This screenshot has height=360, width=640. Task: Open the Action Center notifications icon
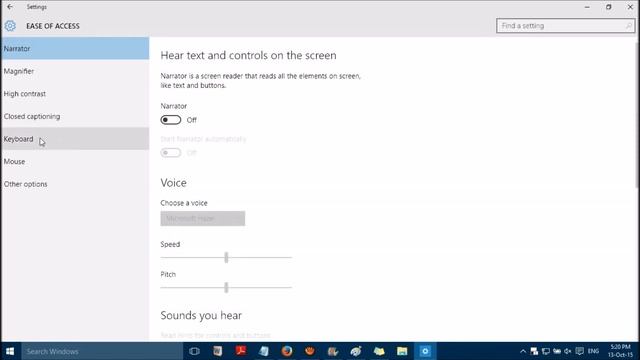point(580,351)
